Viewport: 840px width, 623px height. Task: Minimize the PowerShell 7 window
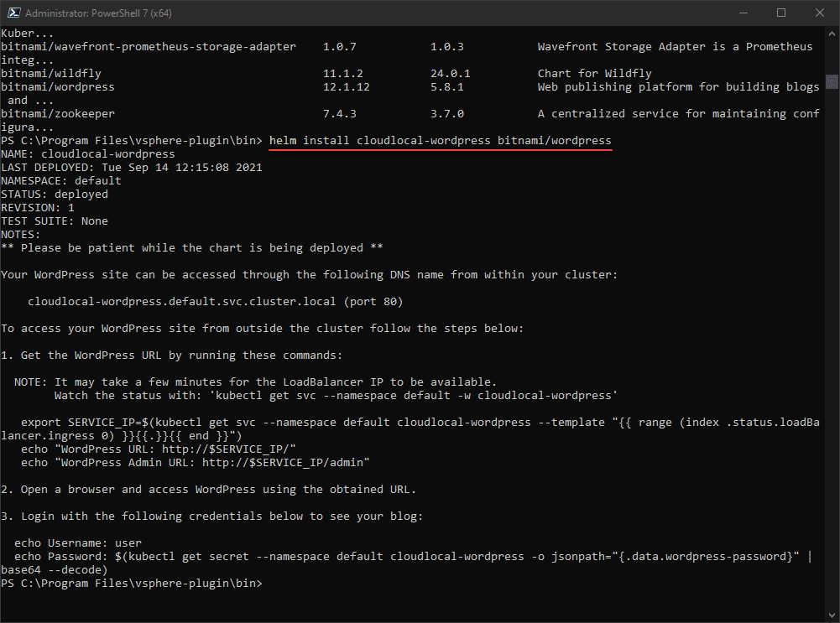click(x=743, y=13)
